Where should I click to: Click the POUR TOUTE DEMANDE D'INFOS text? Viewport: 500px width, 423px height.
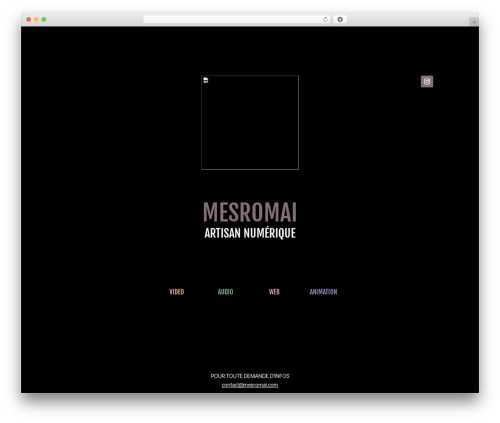click(x=250, y=376)
